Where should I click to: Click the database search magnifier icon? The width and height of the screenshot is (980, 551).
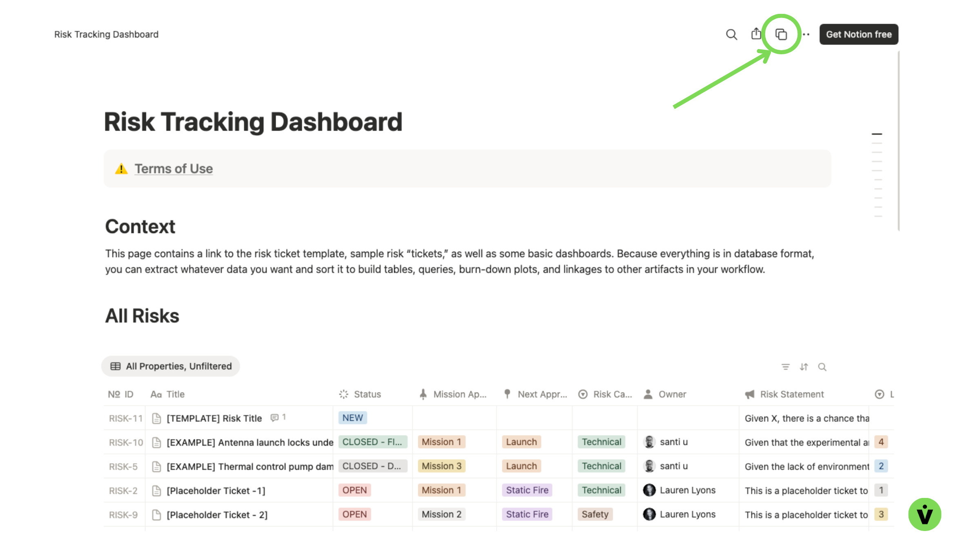pos(822,367)
